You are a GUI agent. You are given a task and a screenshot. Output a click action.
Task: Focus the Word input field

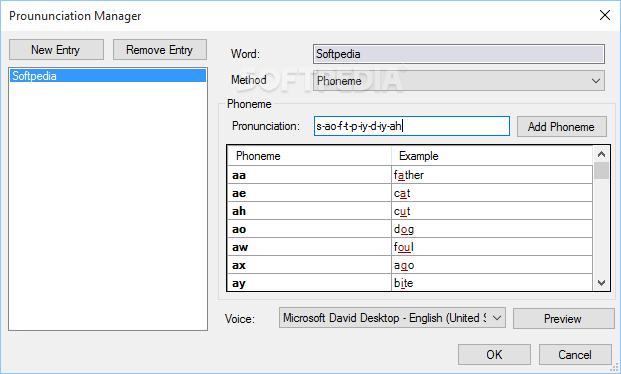(x=459, y=54)
